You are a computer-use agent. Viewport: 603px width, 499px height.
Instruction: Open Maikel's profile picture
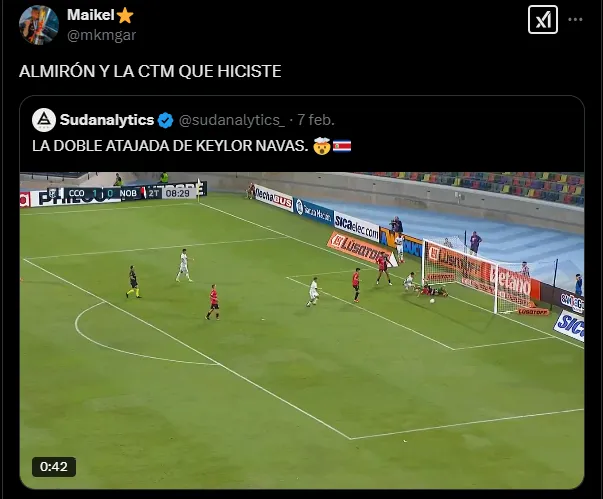point(39,25)
